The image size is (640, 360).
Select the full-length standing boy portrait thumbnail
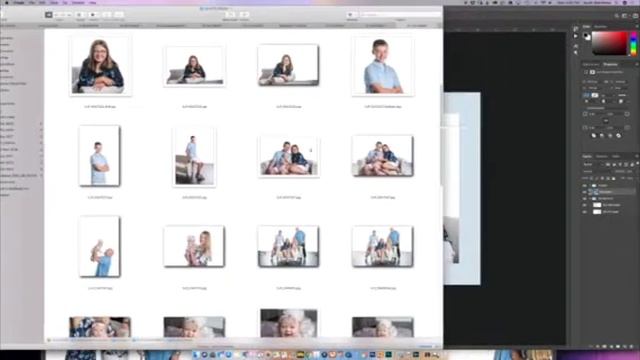pos(100,156)
